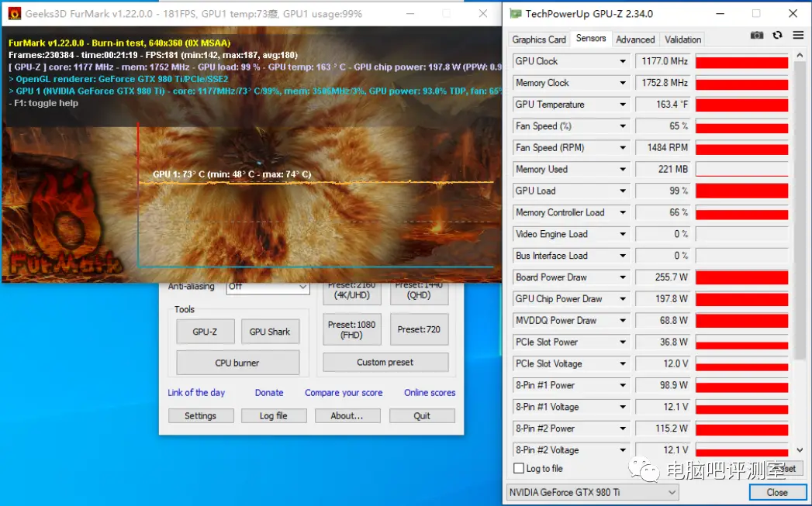Screen dimensions: 812x506
Task: Click the 197.8 W GPU Chip Power value
Action: (x=663, y=299)
